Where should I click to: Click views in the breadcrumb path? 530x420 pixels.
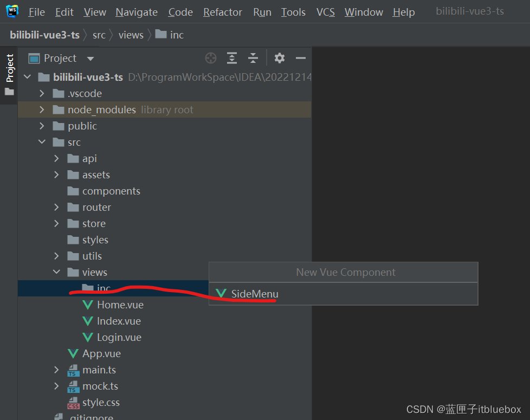(131, 35)
